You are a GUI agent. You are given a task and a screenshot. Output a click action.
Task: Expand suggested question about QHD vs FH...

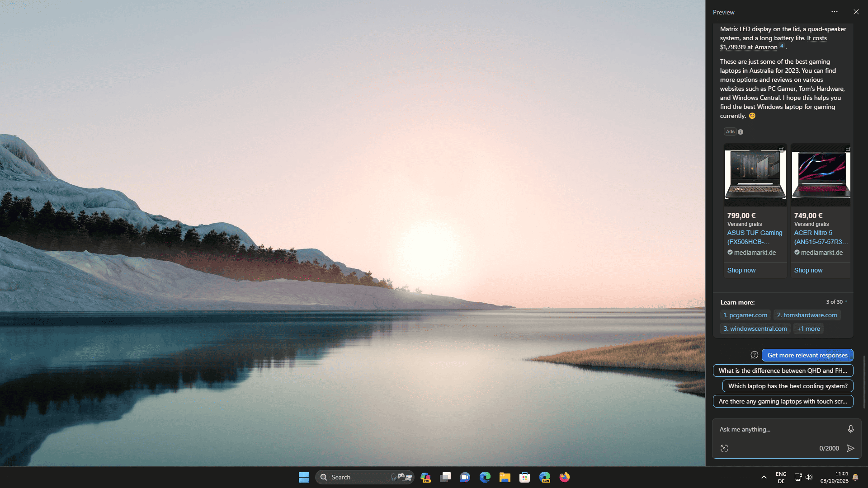click(x=782, y=370)
